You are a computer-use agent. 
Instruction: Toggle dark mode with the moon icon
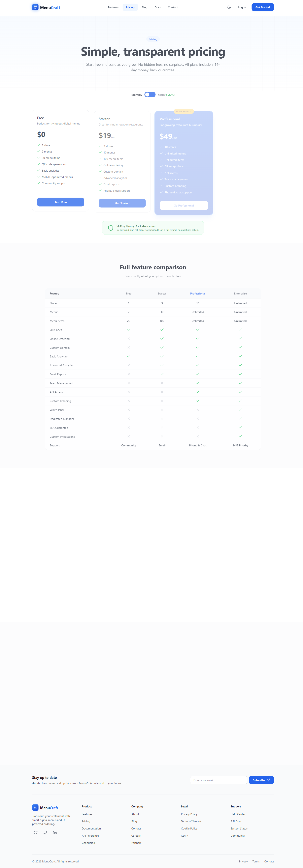tap(229, 7)
